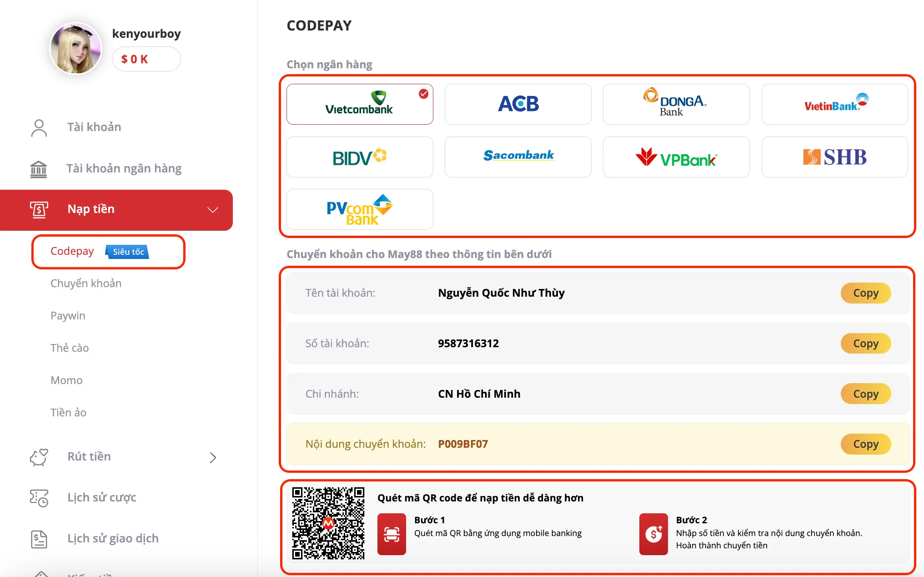Click the Siêu tốc badge
The height and width of the screenshot is (577, 924).
coord(128,252)
